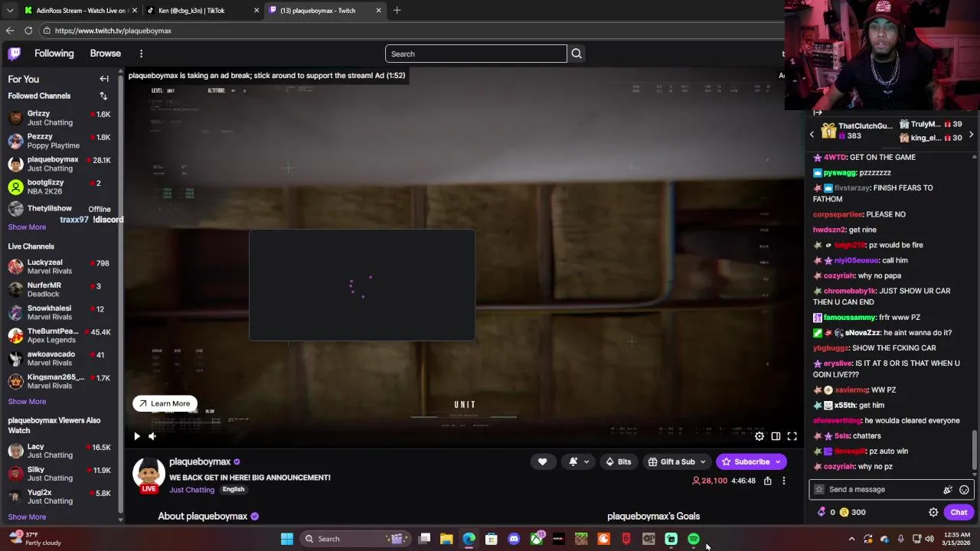Open File Explorer from the taskbar
The image size is (980, 551).
point(446,539)
